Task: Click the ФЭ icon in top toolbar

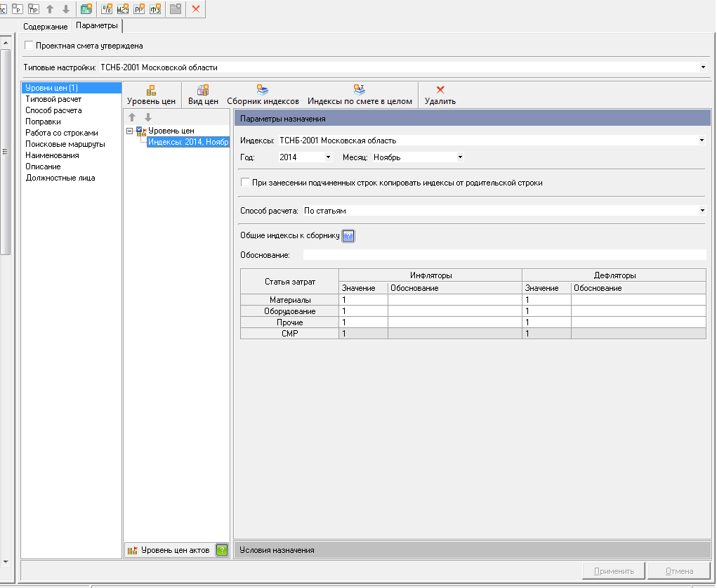Action: (x=155, y=9)
